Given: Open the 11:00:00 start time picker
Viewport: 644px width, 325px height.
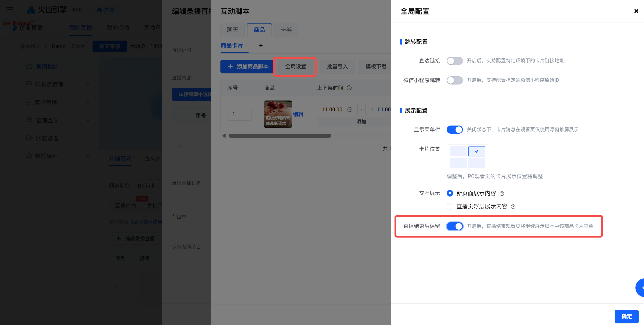Looking at the screenshot, I should (x=337, y=110).
